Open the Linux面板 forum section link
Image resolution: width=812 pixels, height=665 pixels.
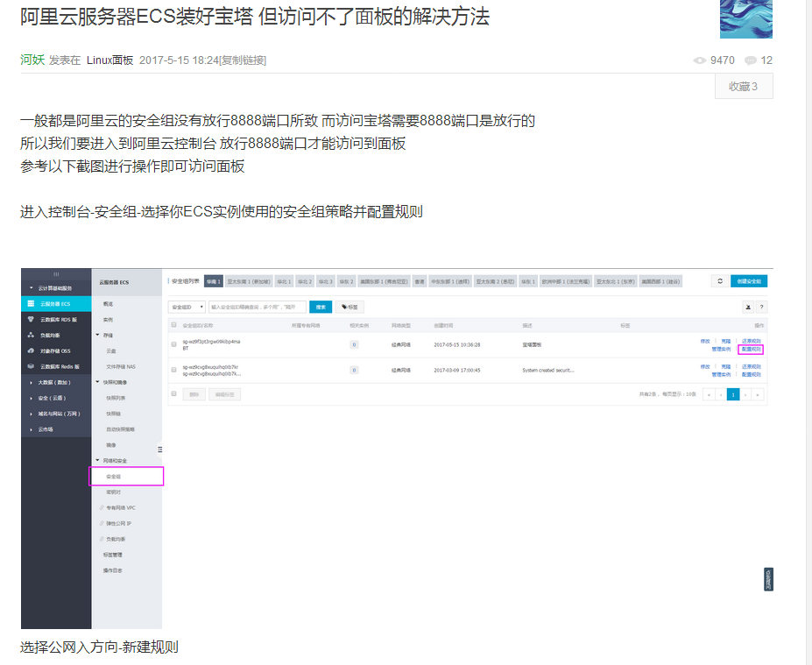[109, 60]
